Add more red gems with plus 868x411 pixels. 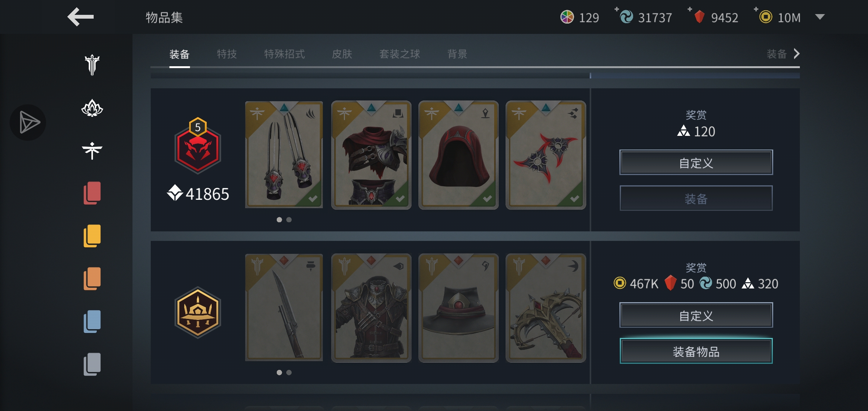pyautogui.click(x=690, y=9)
